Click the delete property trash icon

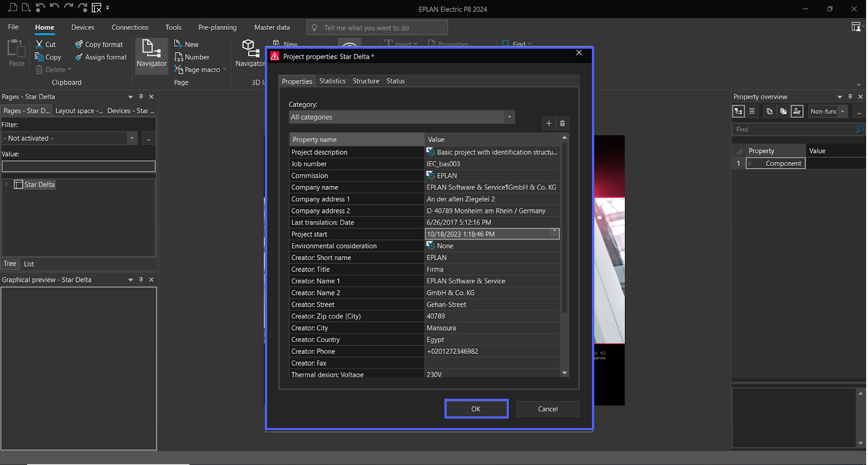click(563, 124)
